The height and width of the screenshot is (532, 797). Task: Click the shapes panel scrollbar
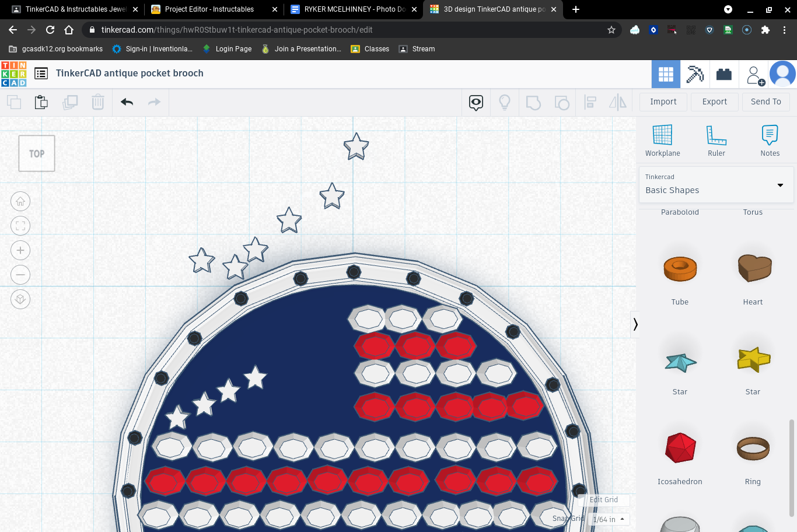pyautogui.click(x=792, y=467)
